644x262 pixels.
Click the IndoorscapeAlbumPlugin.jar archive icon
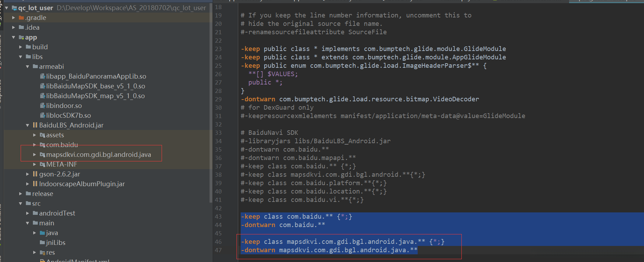coord(35,184)
